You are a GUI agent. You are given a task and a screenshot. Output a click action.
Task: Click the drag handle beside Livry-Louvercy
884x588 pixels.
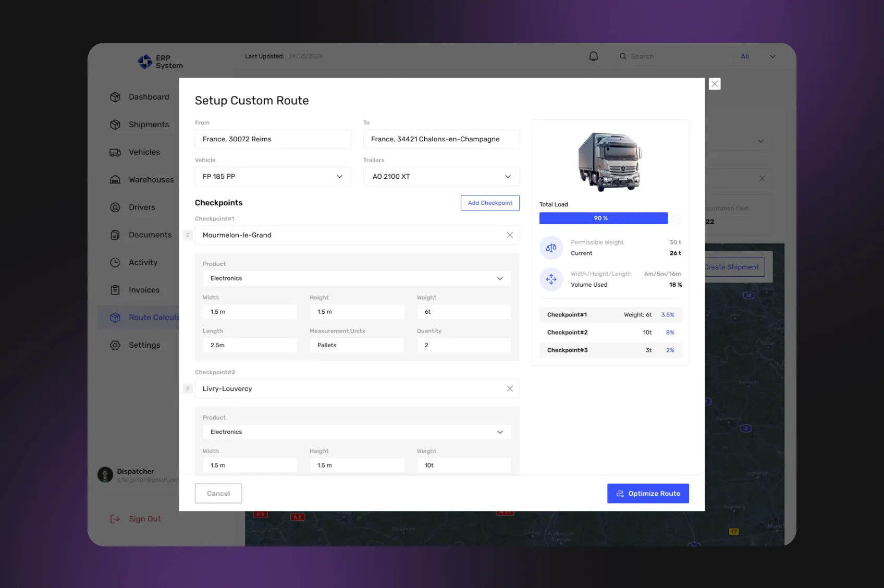(188, 389)
